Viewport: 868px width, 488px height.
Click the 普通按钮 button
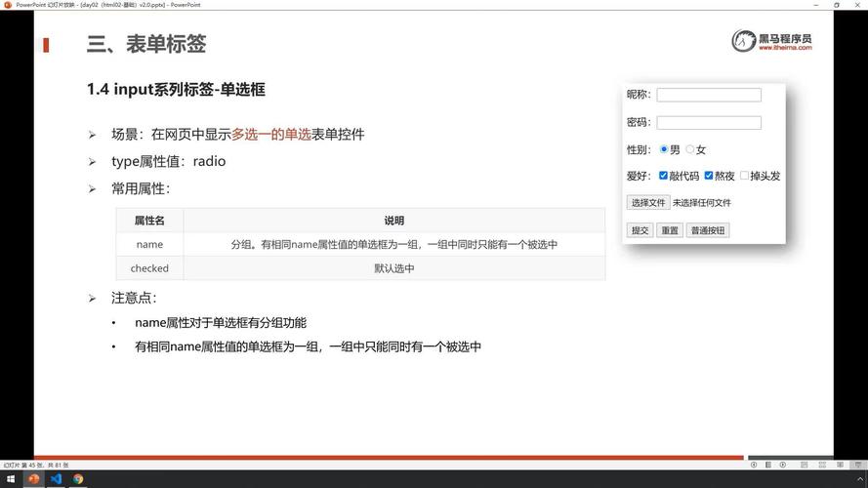708,230
